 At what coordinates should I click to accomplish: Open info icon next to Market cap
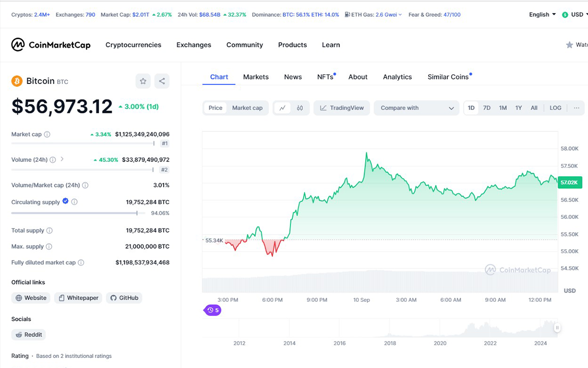[x=47, y=134]
